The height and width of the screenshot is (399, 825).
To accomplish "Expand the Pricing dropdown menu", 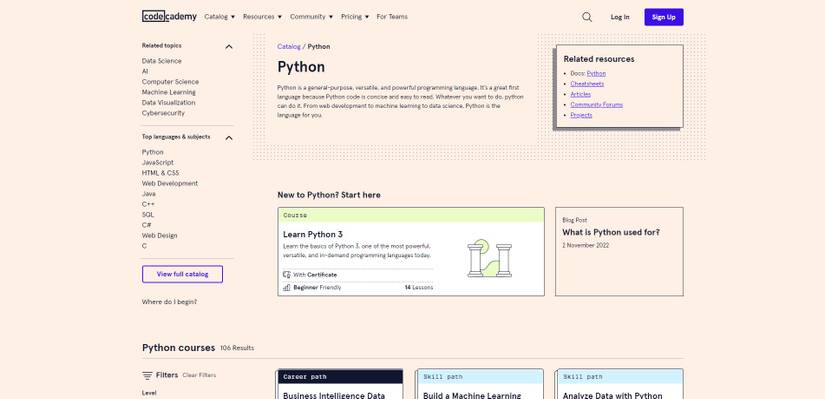I will pyautogui.click(x=355, y=16).
